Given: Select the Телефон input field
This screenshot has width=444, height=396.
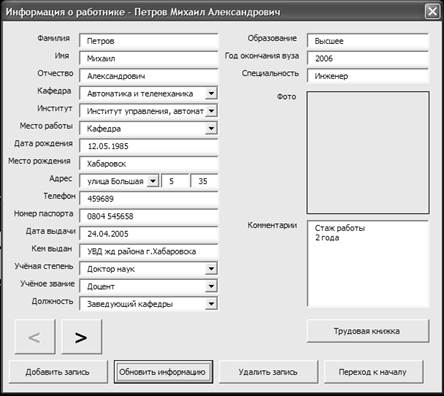Looking at the screenshot, I should point(149,199).
